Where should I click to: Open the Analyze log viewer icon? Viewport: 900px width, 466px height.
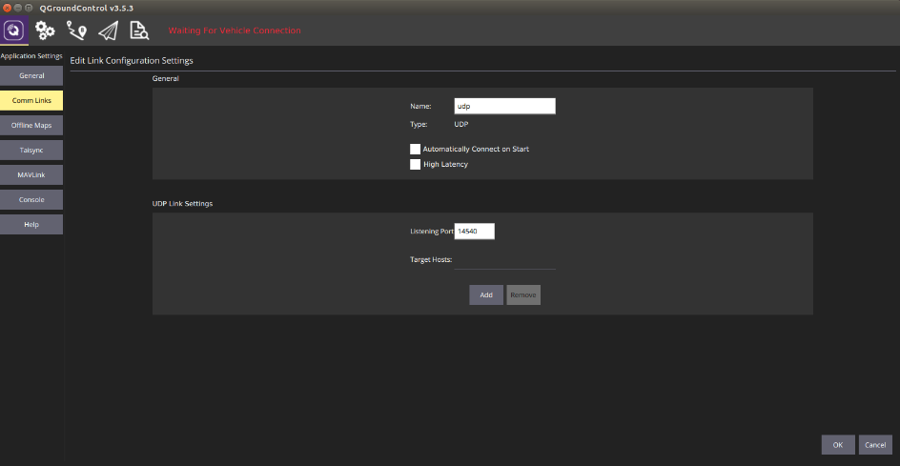pos(139,30)
